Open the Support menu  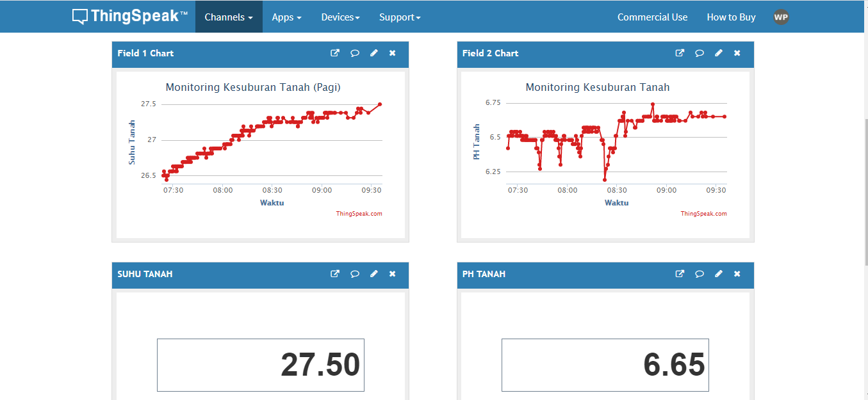[x=400, y=17]
